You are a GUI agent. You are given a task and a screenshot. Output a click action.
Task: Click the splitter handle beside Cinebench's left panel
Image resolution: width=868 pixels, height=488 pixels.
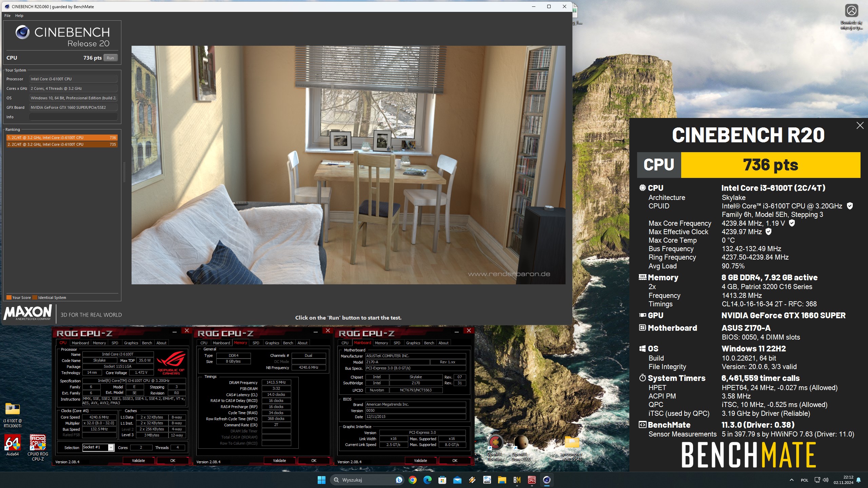[x=124, y=172]
